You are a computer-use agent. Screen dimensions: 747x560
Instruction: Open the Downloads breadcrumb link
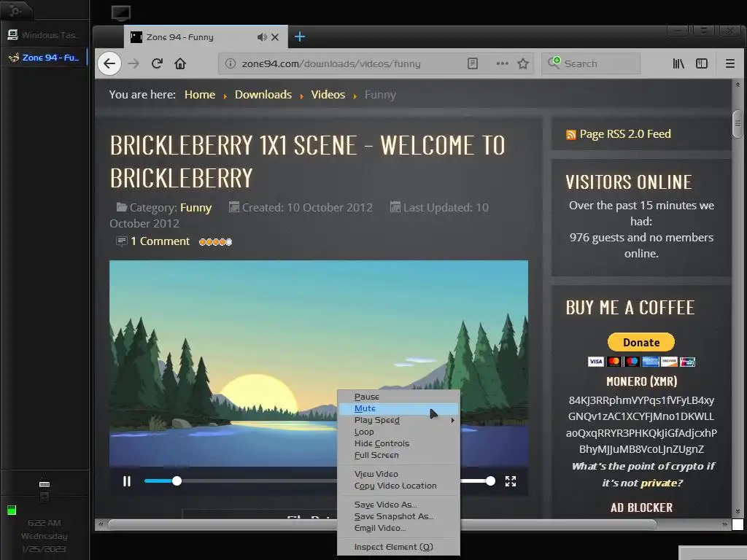[263, 95]
